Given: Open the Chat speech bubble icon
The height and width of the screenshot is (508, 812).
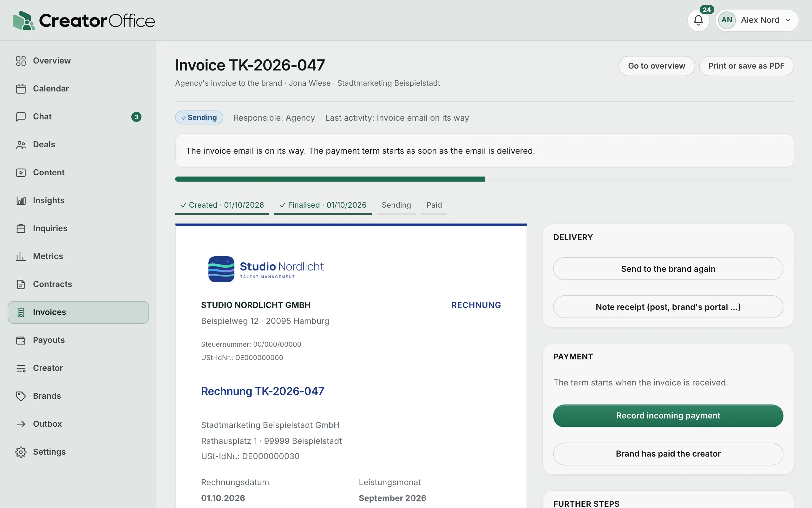Looking at the screenshot, I should 21,117.
